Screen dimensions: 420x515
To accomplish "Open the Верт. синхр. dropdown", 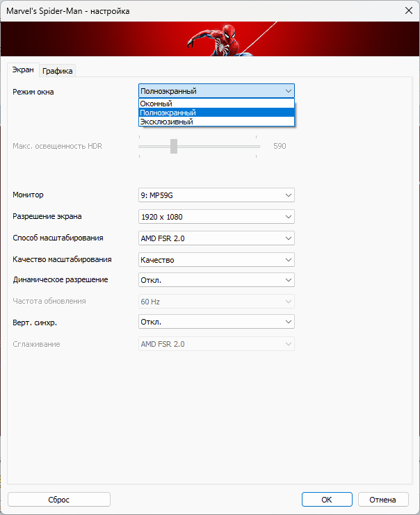I will (x=216, y=322).
